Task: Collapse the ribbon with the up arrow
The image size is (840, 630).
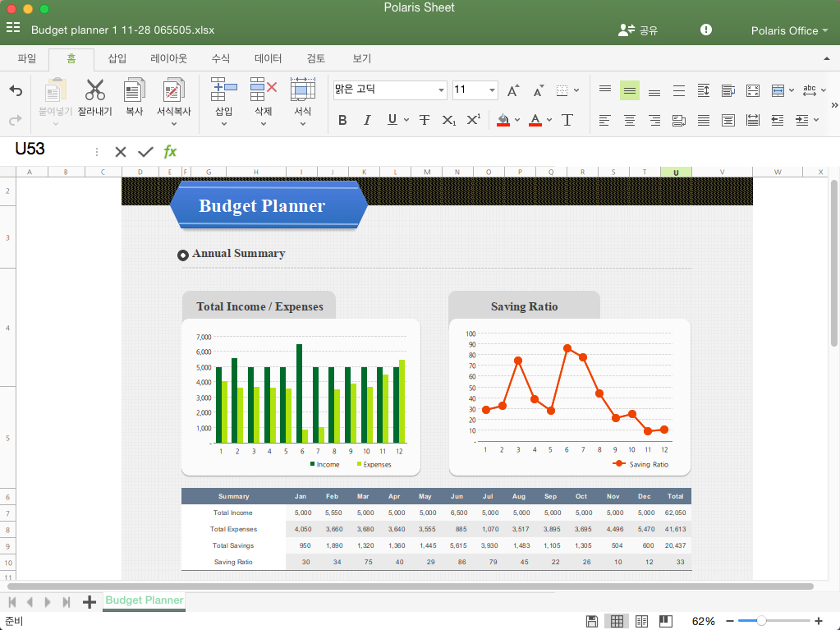Action: [827, 58]
